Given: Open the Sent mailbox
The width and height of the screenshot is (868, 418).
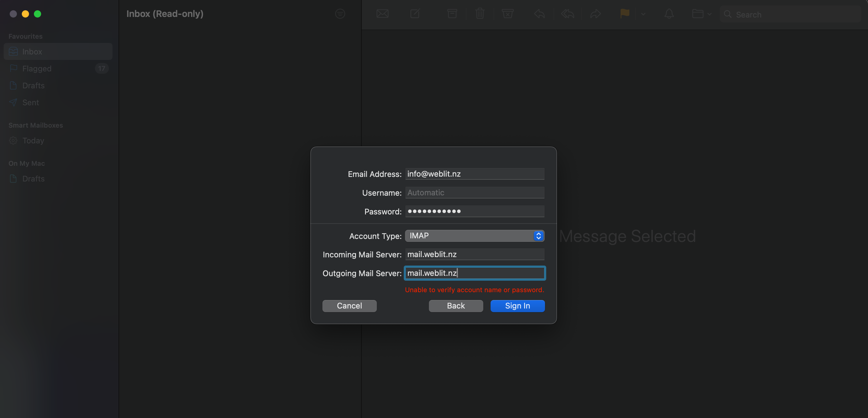Looking at the screenshot, I should click(x=58, y=102).
